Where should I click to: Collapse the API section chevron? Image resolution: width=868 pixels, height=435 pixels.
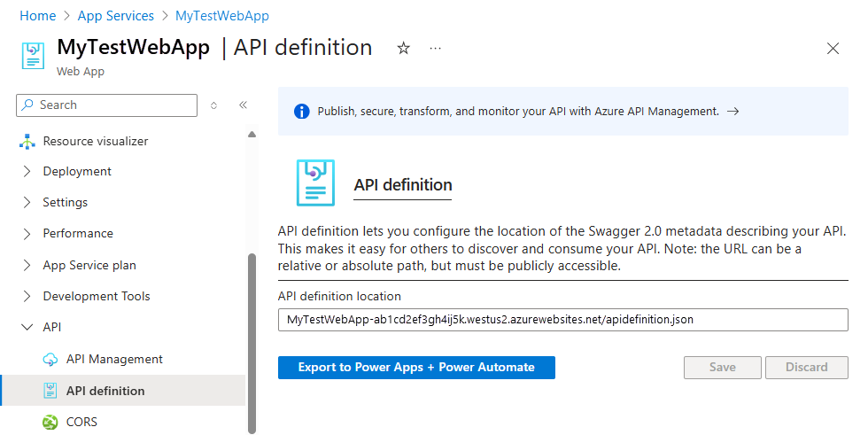point(27,327)
